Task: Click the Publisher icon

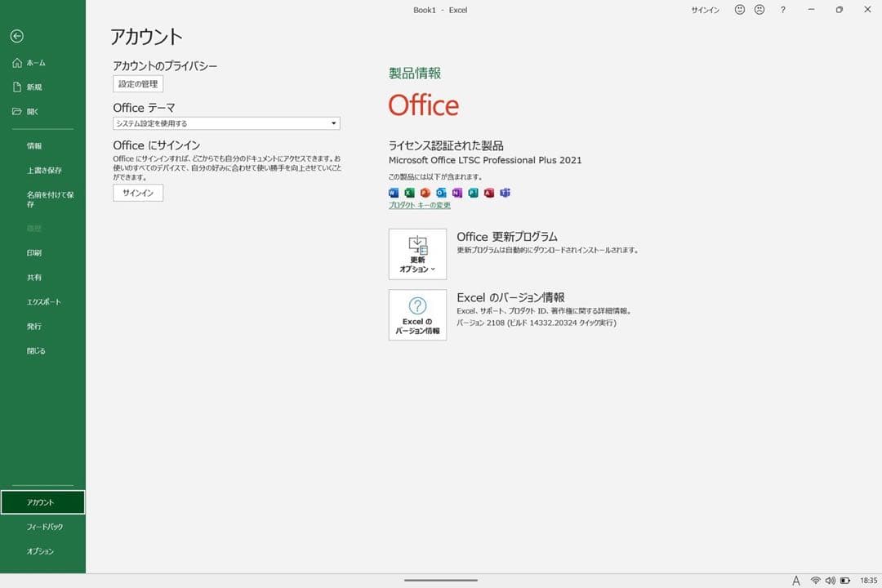Action: pyautogui.click(x=474, y=193)
